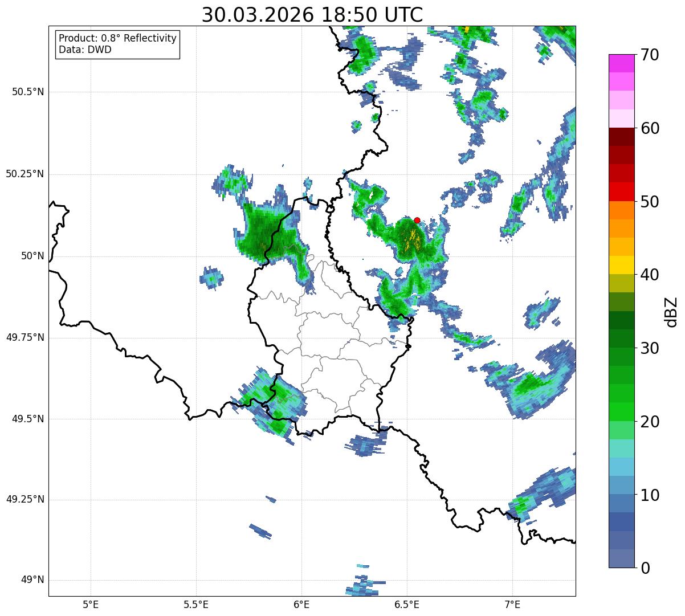Viewport: 685px width, 616px height.
Task: Click the 7°E longitude label
Action: pyautogui.click(x=512, y=604)
